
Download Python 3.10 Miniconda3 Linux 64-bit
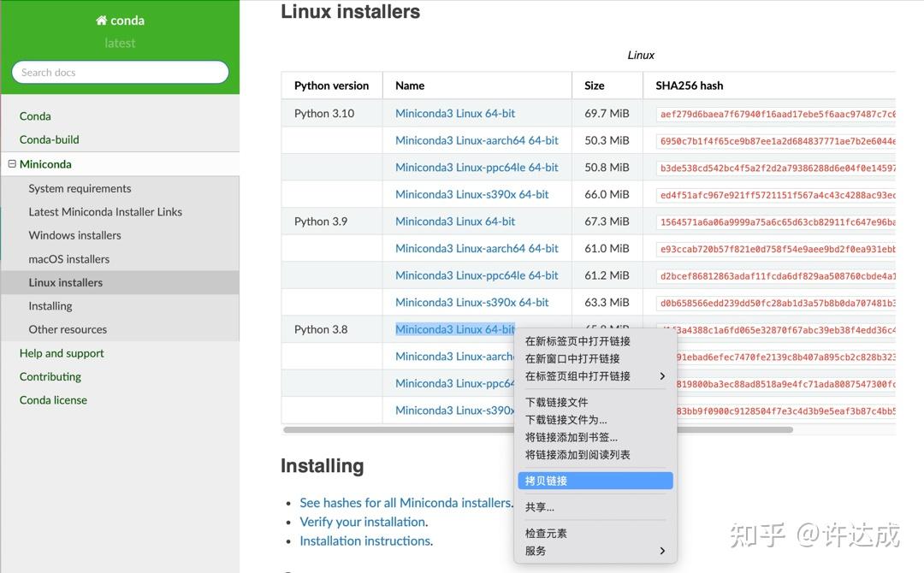(x=455, y=114)
